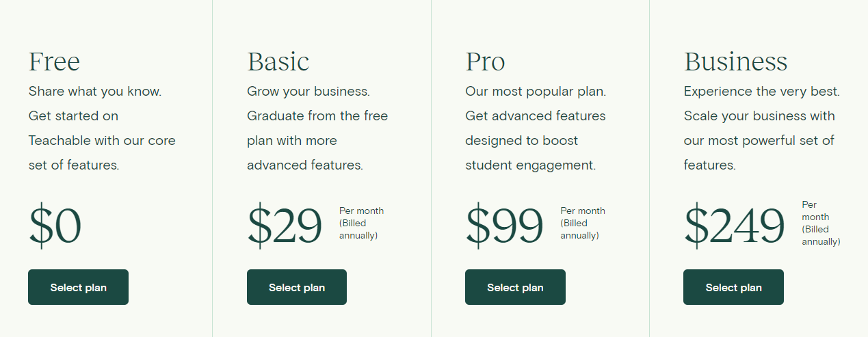This screenshot has width=868, height=337.
Task: Select the Pro plan button
Action: 515,287
